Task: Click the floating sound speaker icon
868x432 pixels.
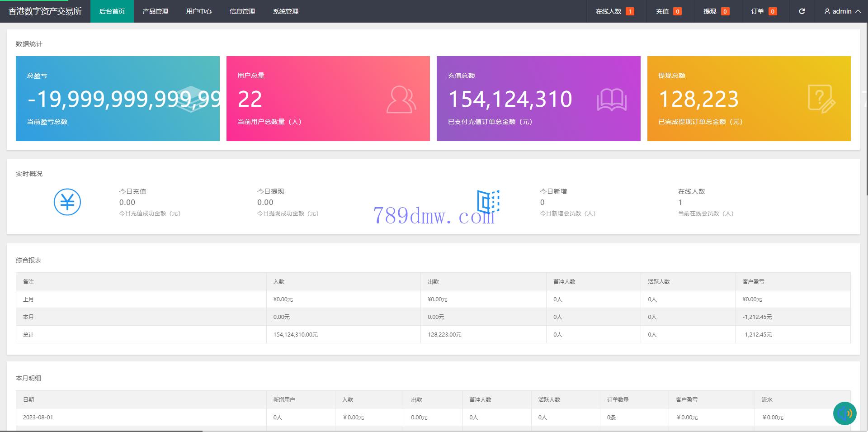Action: pyautogui.click(x=844, y=413)
